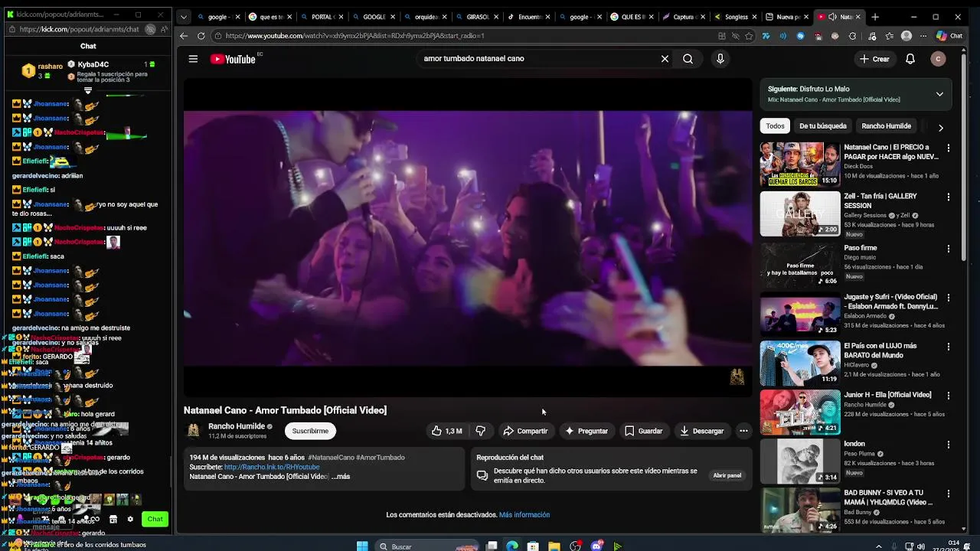This screenshot has width=980, height=551.
Task: Open Edge settings and more menu
Action: tap(923, 36)
